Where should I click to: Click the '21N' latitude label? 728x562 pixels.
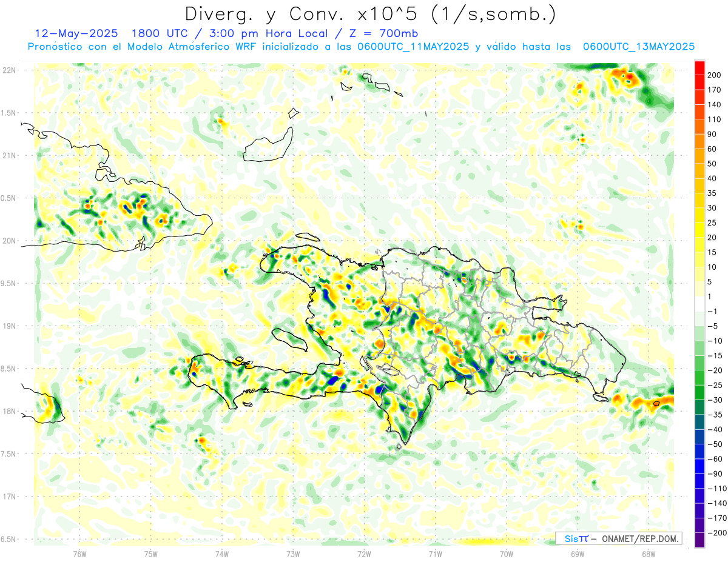(9, 155)
